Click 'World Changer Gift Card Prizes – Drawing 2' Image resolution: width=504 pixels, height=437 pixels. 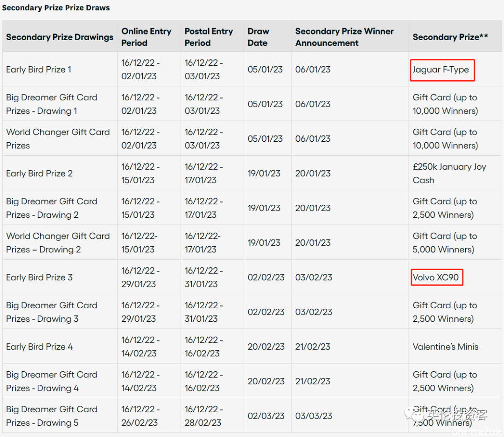coord(58,243)
